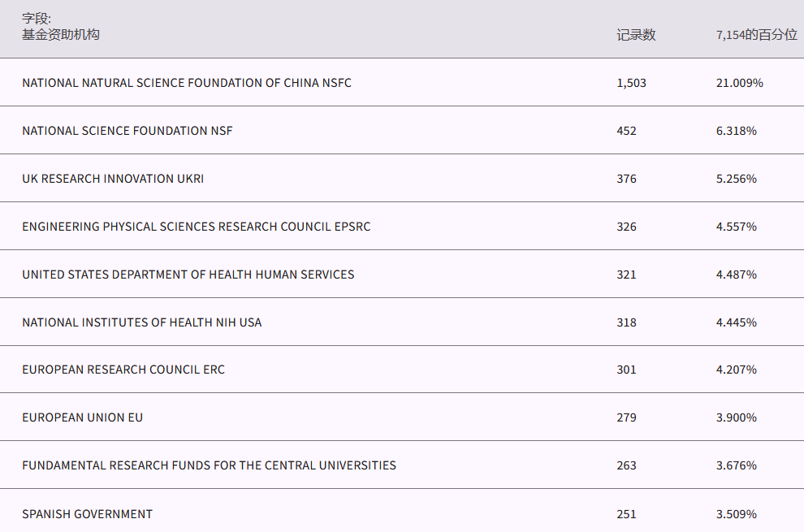Viewport: 804px width, 532px height.
Task: Click the 3.509% percentage for Spanish Government
Action: pos(736,513)
